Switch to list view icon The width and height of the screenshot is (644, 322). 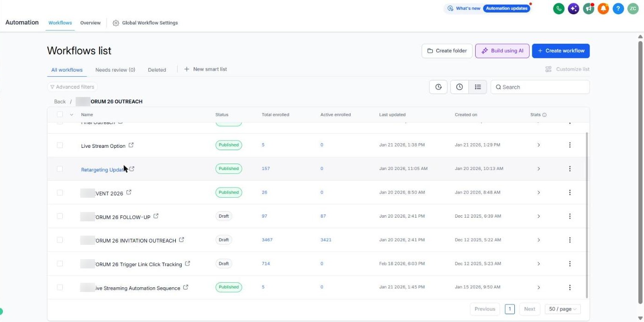(478, 87)
